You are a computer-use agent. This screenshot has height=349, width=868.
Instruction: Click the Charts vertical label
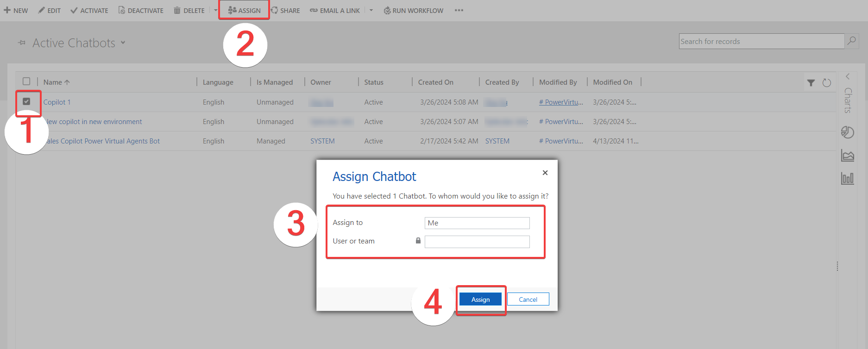[848, 100]
